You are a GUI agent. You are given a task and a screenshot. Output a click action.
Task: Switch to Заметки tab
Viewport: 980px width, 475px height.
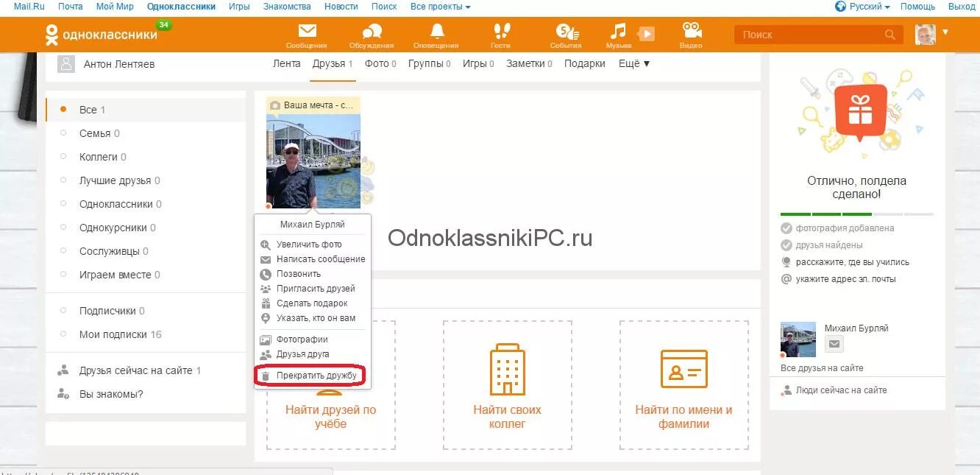point(529,63)
